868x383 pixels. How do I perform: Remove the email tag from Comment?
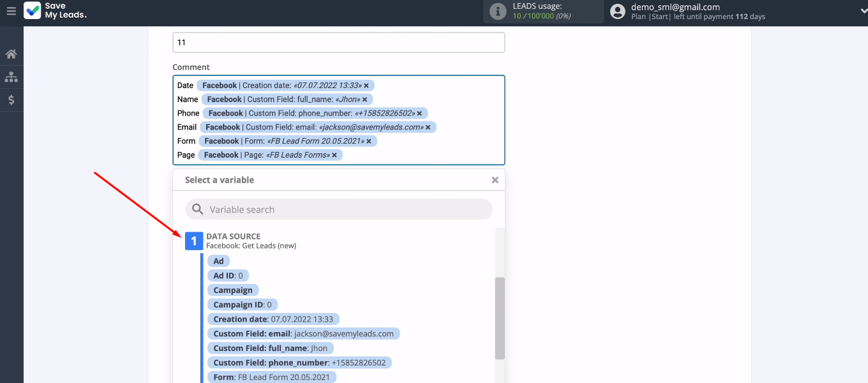[428, 128]
